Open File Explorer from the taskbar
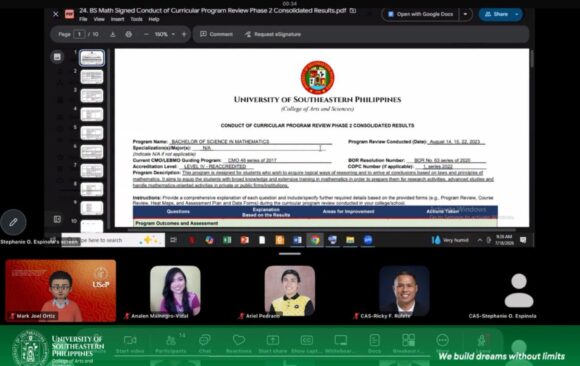This screenshot has height=366, width=580. (350, 240)
